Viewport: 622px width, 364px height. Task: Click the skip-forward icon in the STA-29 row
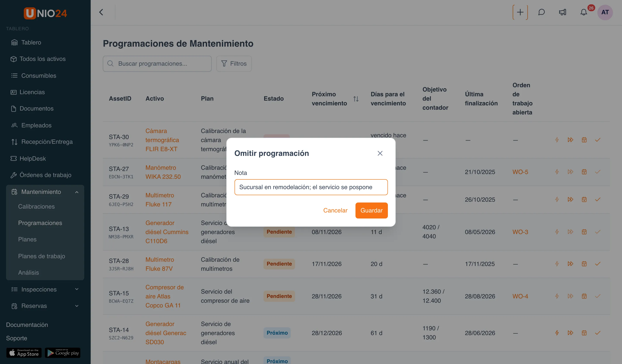[570, 199]
